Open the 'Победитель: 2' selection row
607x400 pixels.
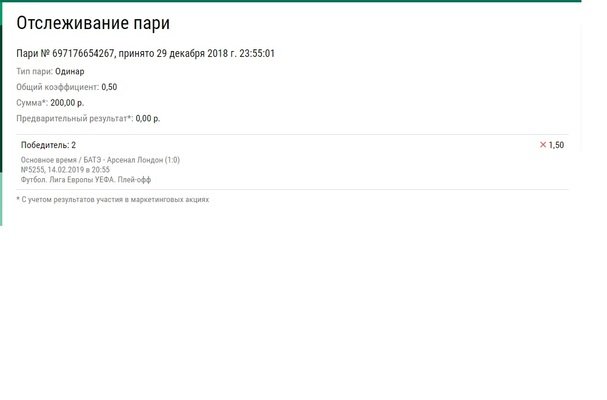[48, 145]
